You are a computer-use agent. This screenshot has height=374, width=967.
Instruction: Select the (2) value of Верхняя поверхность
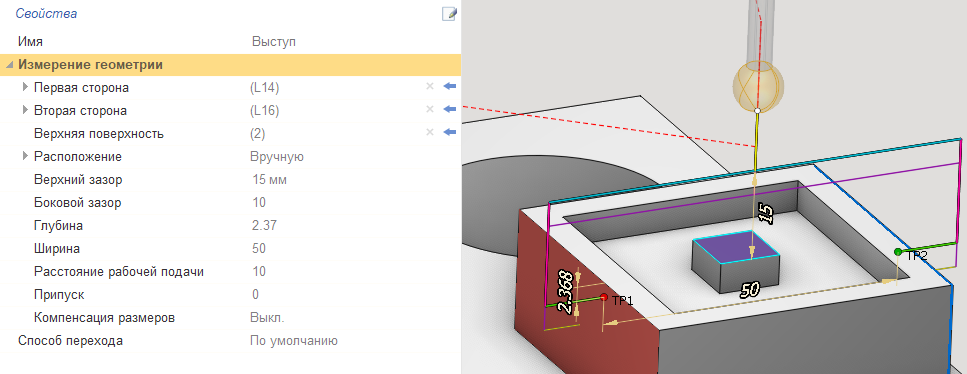coord(258,133)
